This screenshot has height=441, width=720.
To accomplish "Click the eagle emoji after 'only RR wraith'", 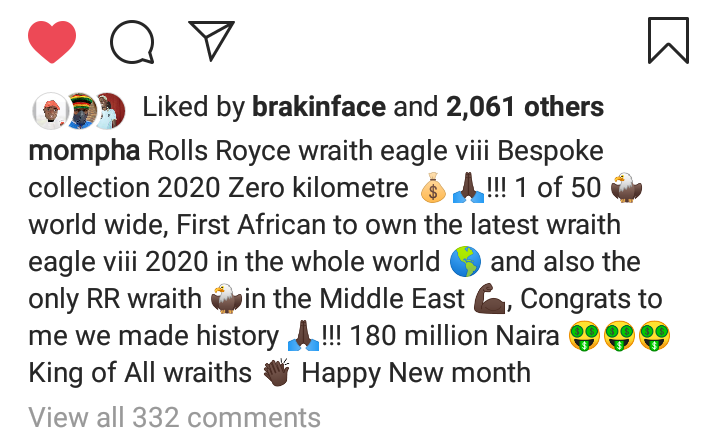I will click(228, 299).
